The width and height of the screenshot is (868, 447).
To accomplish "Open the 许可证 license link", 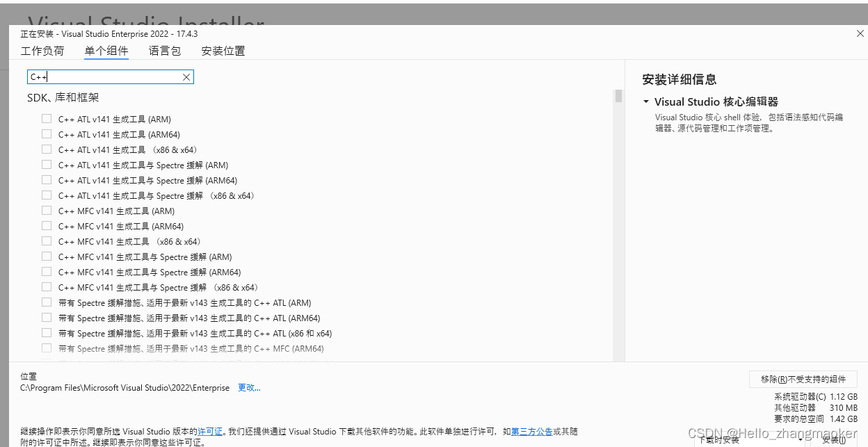I will (209, 430).
